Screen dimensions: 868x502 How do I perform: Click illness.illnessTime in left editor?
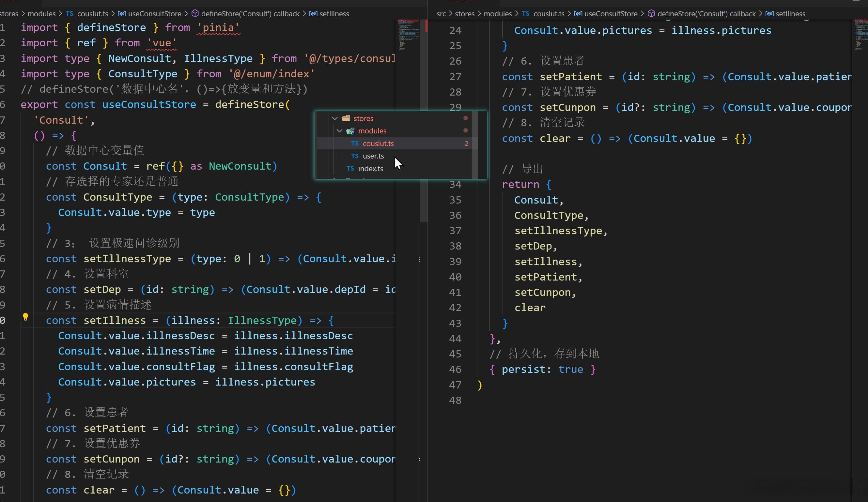point(293,351)
